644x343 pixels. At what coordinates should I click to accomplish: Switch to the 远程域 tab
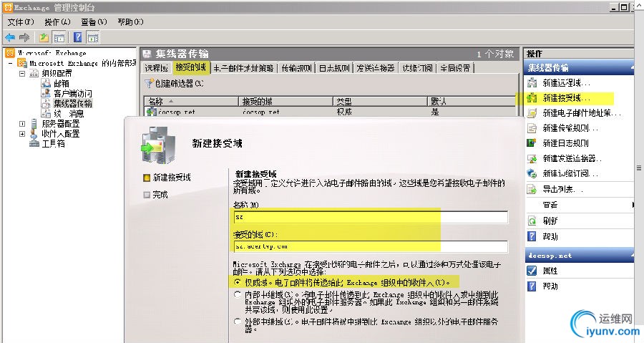pos(157,68)
